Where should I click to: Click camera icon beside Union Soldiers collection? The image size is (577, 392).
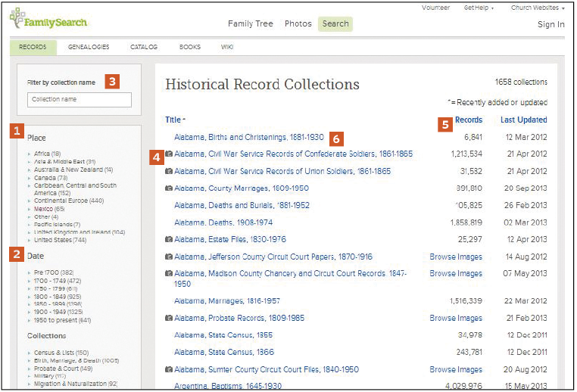pos(169,171)
